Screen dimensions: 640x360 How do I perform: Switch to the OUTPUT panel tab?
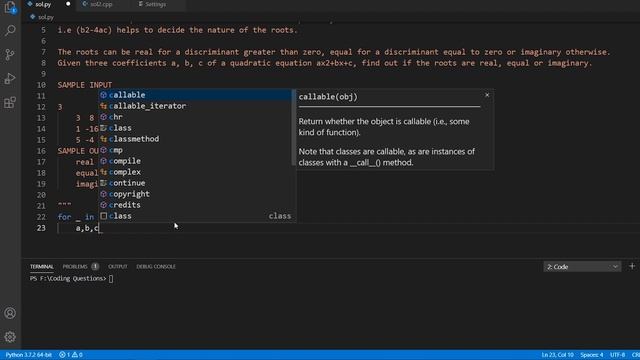[118, 267]
